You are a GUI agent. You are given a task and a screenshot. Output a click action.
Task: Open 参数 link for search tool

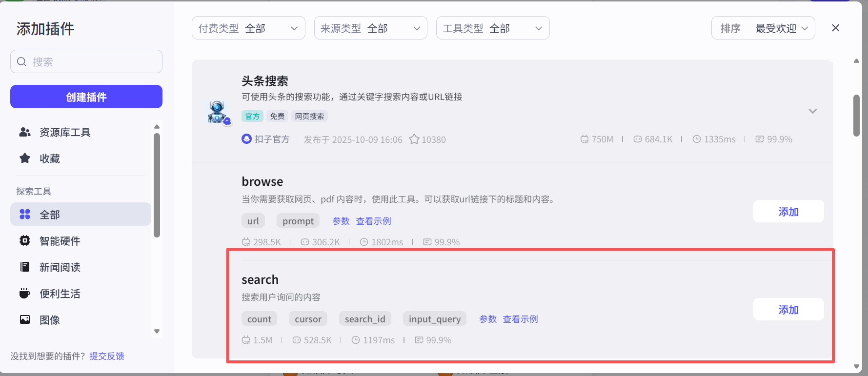pos(488,319)
